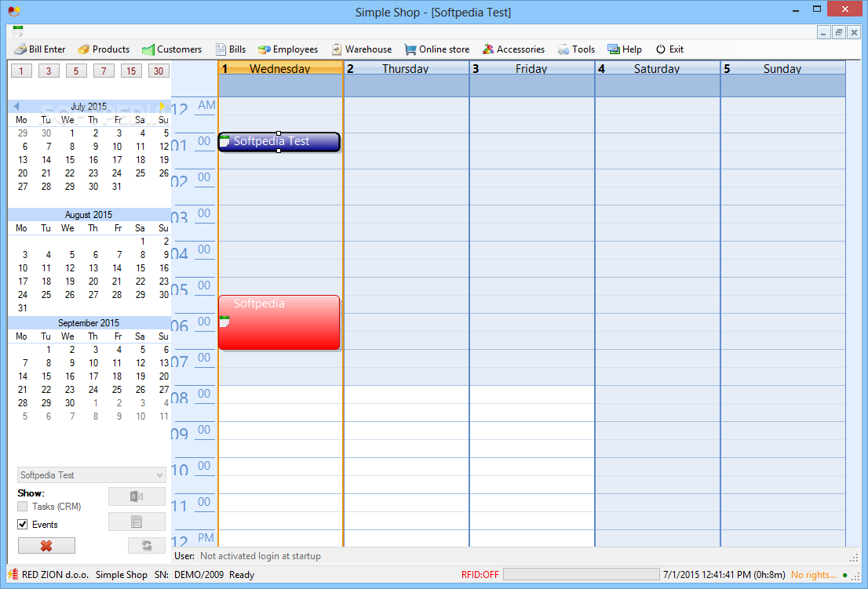Open the Customers section
This screenshot has height=589, width=868.
tap(172, 49)
